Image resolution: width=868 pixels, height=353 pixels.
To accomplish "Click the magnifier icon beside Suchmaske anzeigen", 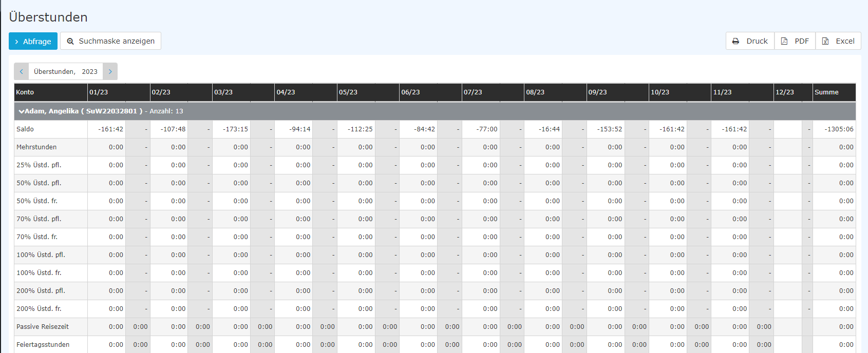I will point(70,41).
